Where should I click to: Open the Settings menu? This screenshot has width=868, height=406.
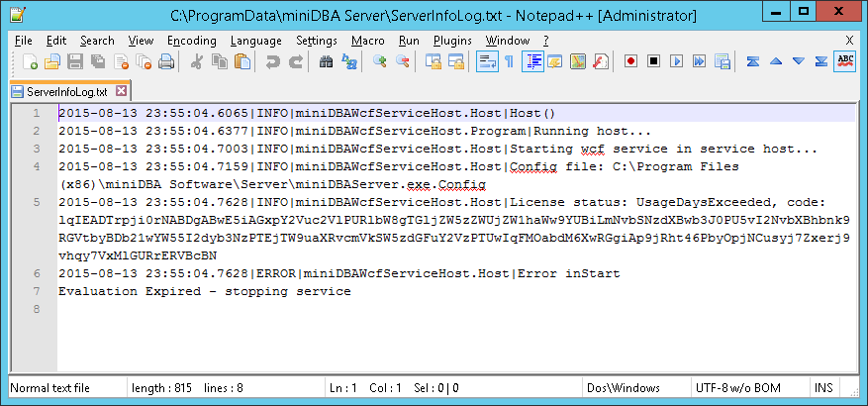click(317, 41)
